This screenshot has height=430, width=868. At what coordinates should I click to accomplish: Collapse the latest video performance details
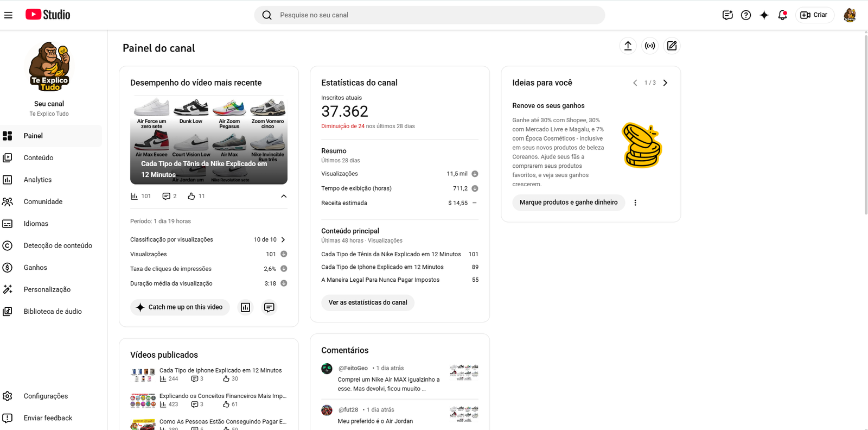click(x=283, y=196)
